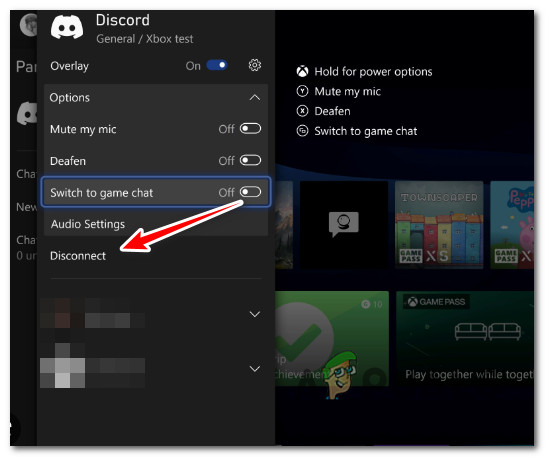
Task: Click the Discord icon in background sidebar
Action: [27, 113]
